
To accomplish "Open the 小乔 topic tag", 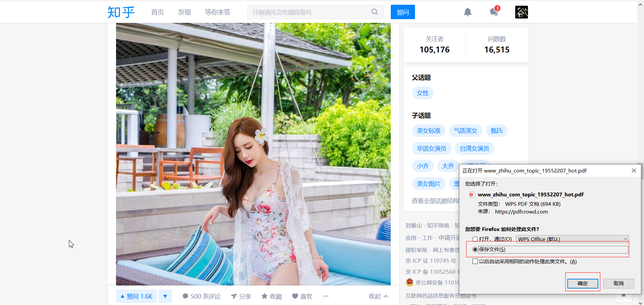I will tap(423, 166).
